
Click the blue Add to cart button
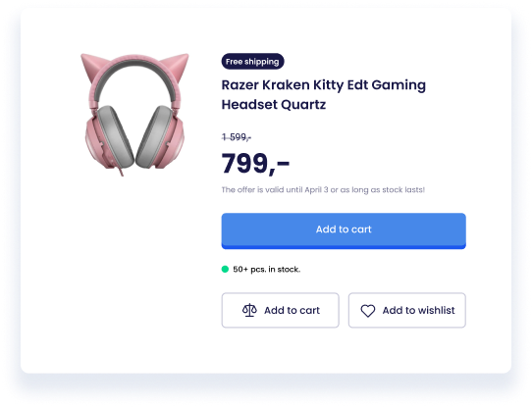click(x=344, y=230)
